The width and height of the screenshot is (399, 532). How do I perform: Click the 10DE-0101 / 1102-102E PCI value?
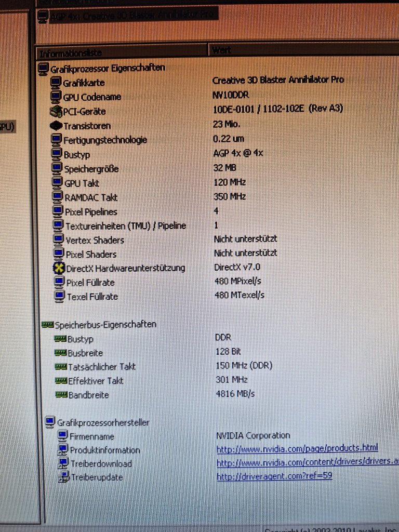pos(278,109)
